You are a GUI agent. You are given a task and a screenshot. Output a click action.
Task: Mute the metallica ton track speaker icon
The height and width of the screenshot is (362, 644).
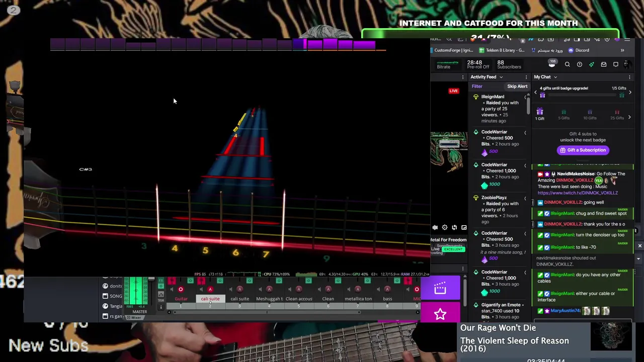tap(348, 289)
